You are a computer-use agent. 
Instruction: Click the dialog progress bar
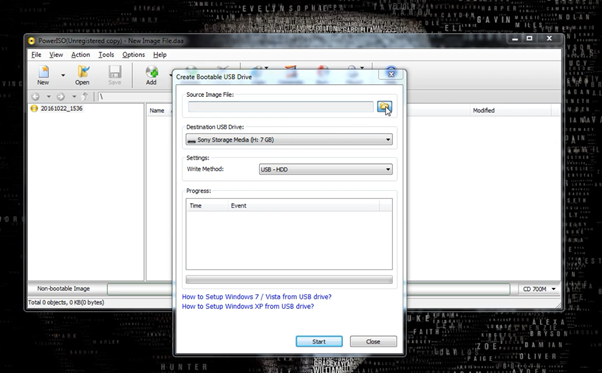(x=289, y=279)
